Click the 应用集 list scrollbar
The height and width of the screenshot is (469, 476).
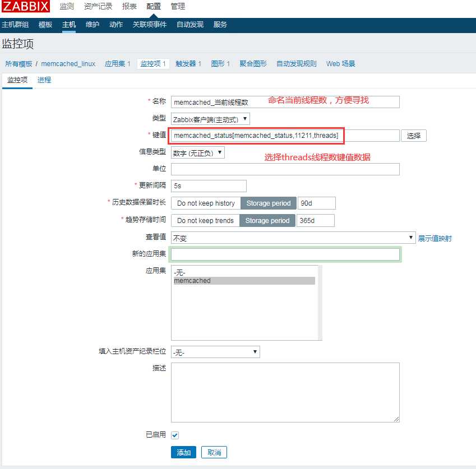coord(320,303)
